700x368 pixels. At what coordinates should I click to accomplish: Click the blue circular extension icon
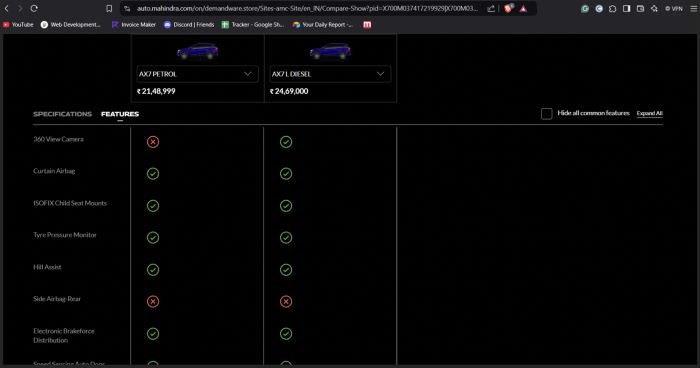599,8
